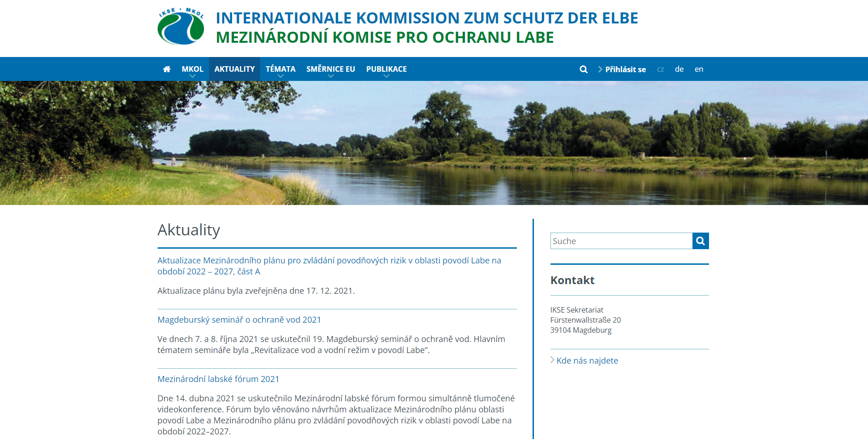Follow the Kde nás najdete link
This screenshot has height=439, width=868.
[x=587, y=360]
